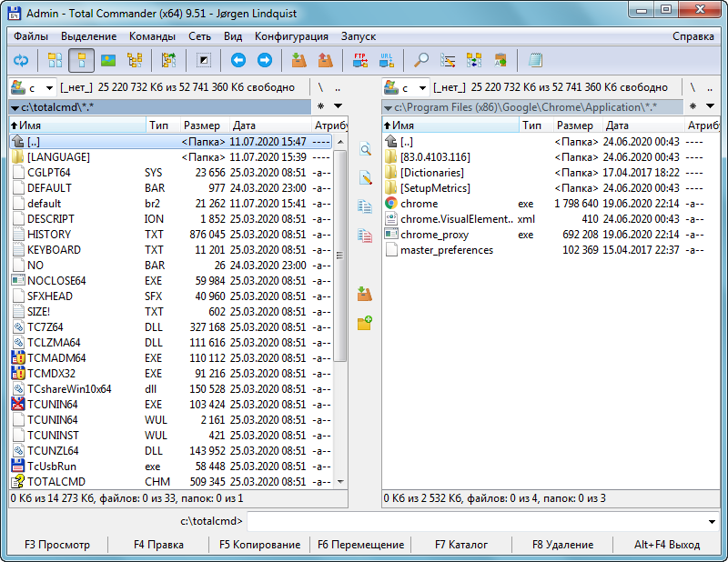Click the F3 Просмотр button

pos(57,545)
